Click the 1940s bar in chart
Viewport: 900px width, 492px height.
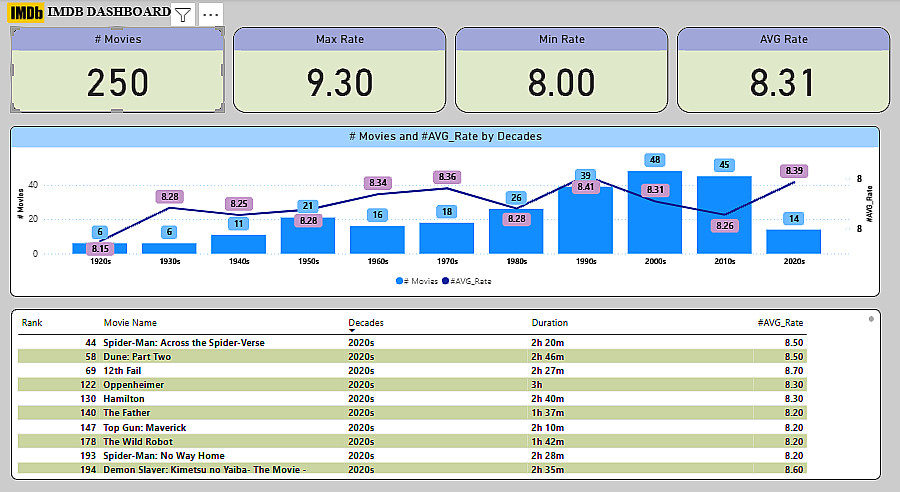tap(238, 245)
